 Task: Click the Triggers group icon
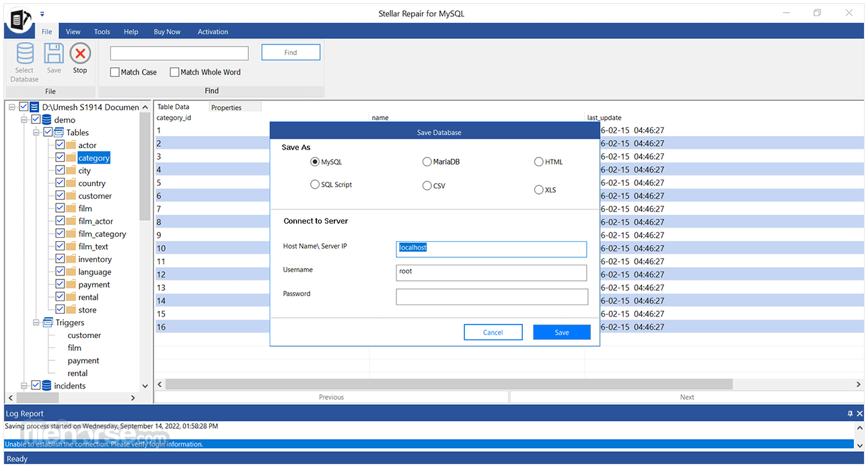48,322
